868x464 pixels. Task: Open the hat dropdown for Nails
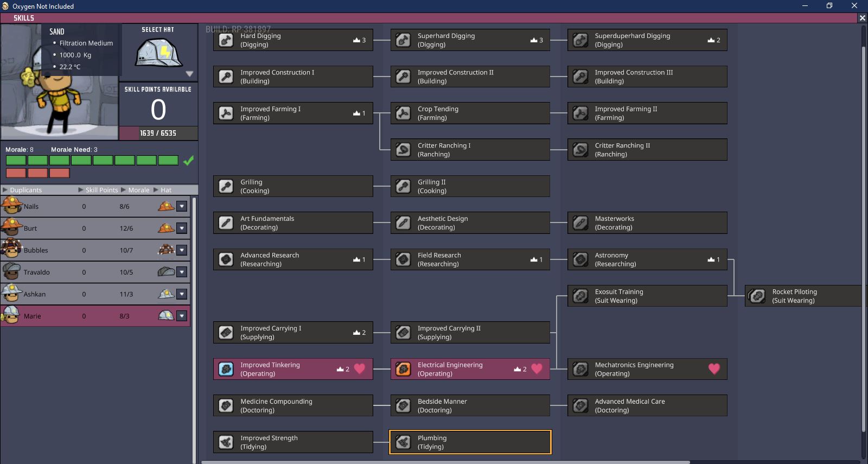[182, 206]
